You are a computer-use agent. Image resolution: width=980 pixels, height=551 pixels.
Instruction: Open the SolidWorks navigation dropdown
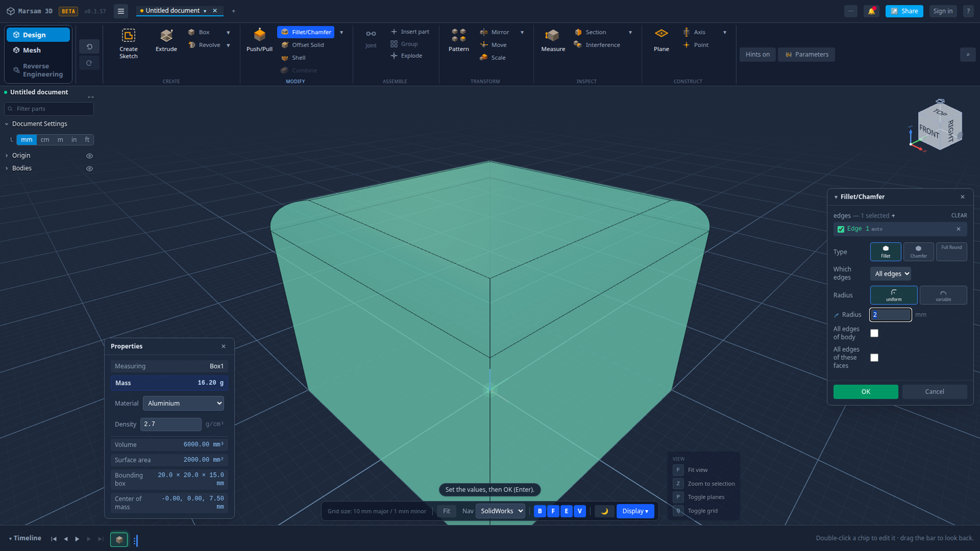click(500, 511)
